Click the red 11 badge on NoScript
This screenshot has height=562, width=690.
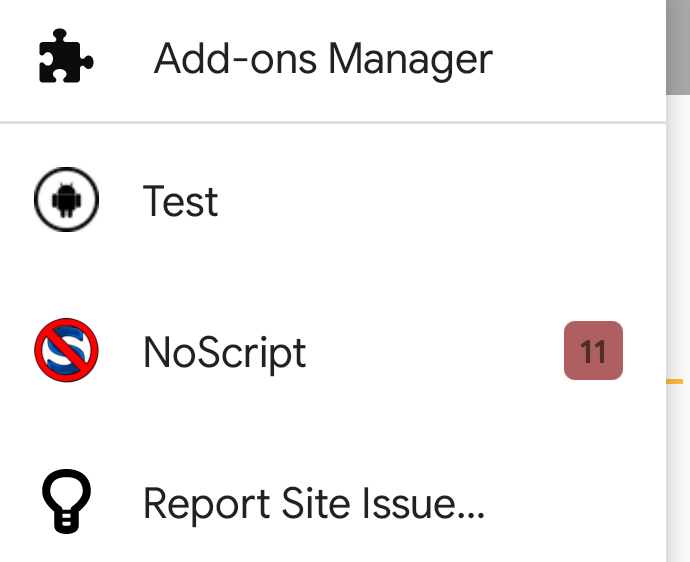point(593,350)
